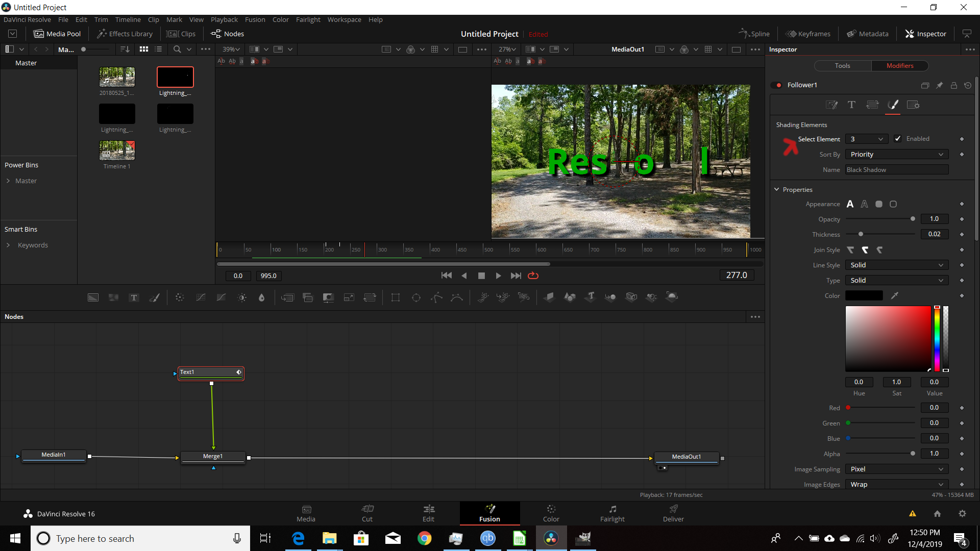Toggle the Nodes panel button

[x=228, y=34]
